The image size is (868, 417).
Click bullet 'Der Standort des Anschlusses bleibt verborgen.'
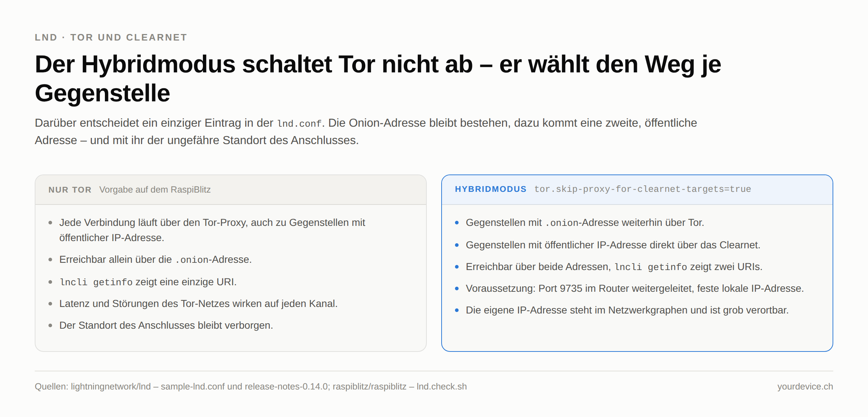[x=166, y=325]
